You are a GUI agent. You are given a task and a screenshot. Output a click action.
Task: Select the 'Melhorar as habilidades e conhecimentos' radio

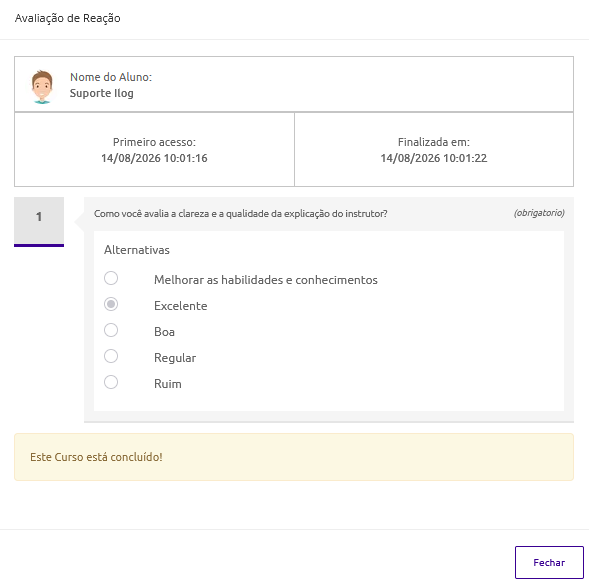(x=111, y=278)
